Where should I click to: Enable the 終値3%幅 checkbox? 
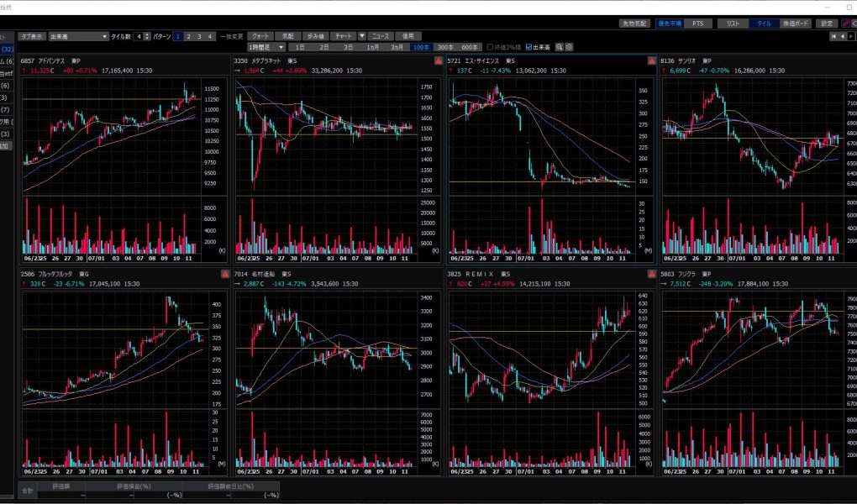[x=491, y=47]
